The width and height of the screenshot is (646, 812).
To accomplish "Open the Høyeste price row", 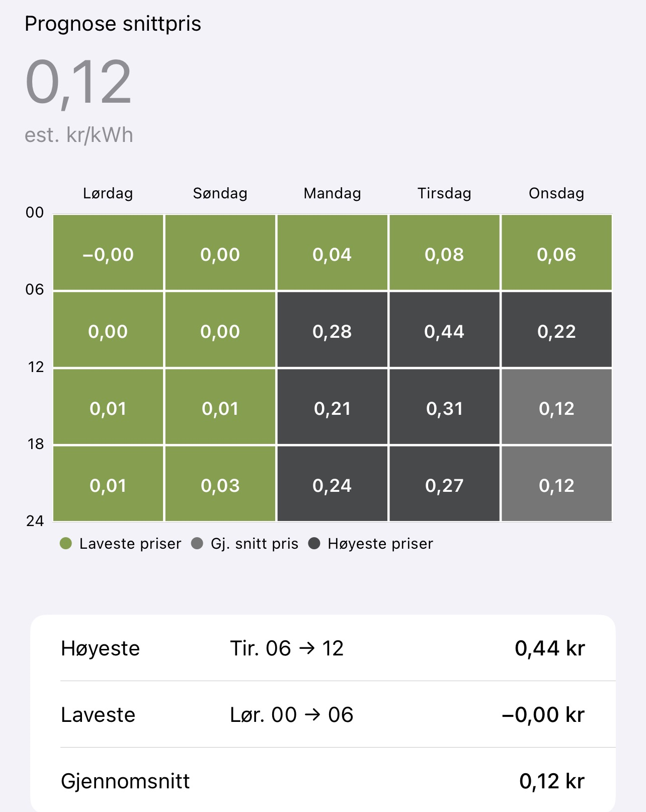I will 323,648.
